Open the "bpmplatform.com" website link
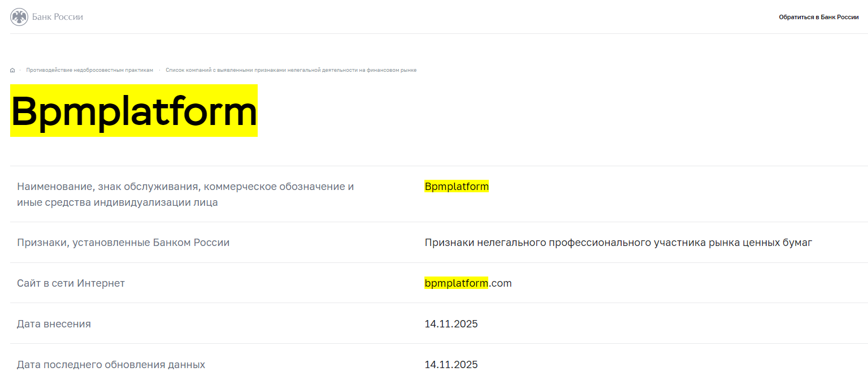The width and height of the screenshot is (868, 380). click(468, 283)
